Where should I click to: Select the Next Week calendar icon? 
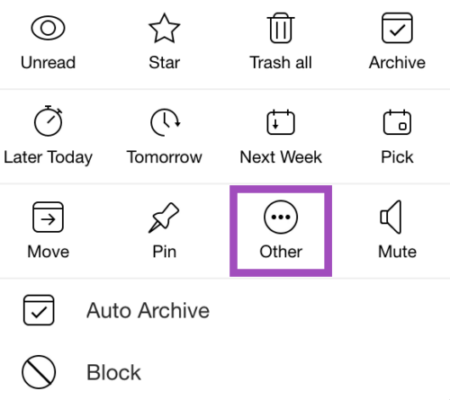[281, 122]
